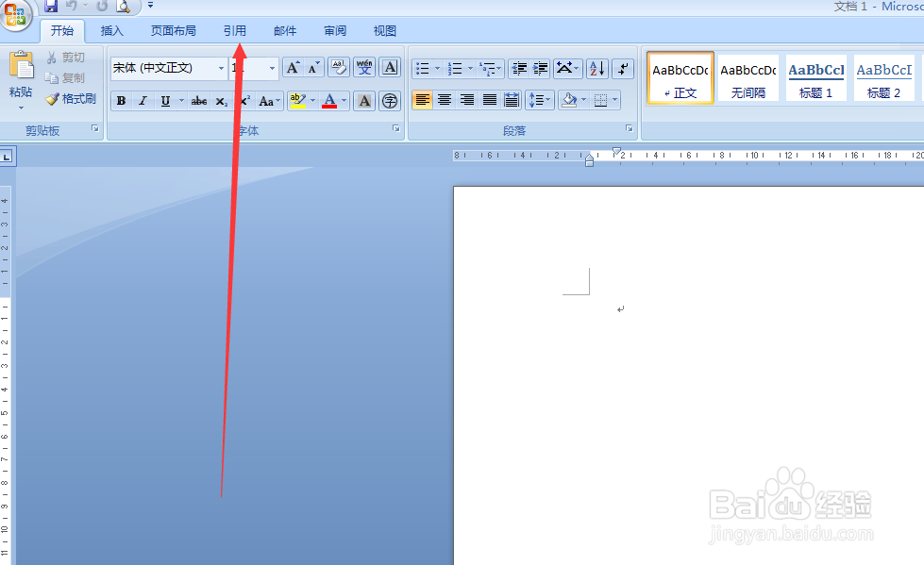Open highlight color dropdown arrow
924x565 pixels.
pos(313,101)
